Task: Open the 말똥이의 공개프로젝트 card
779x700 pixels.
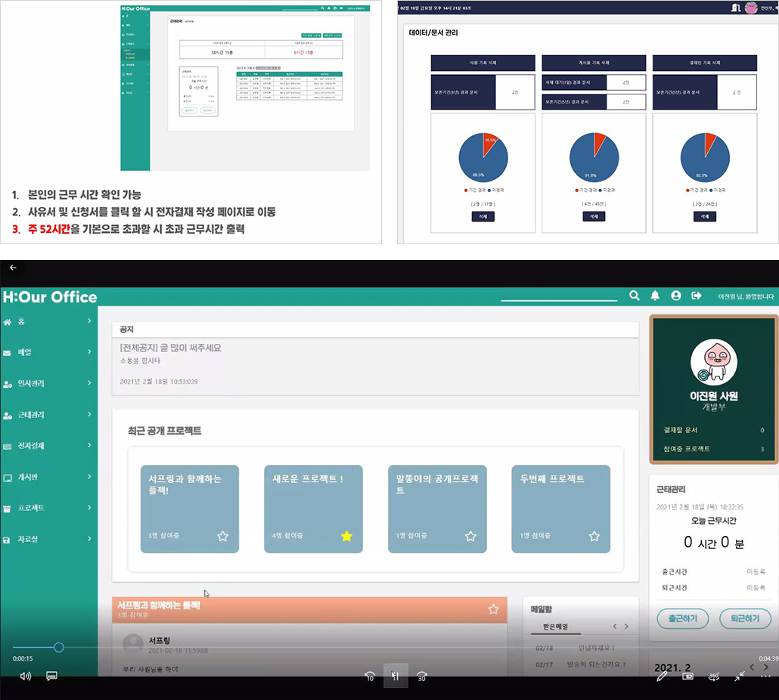Action: (x=437, y=509)
